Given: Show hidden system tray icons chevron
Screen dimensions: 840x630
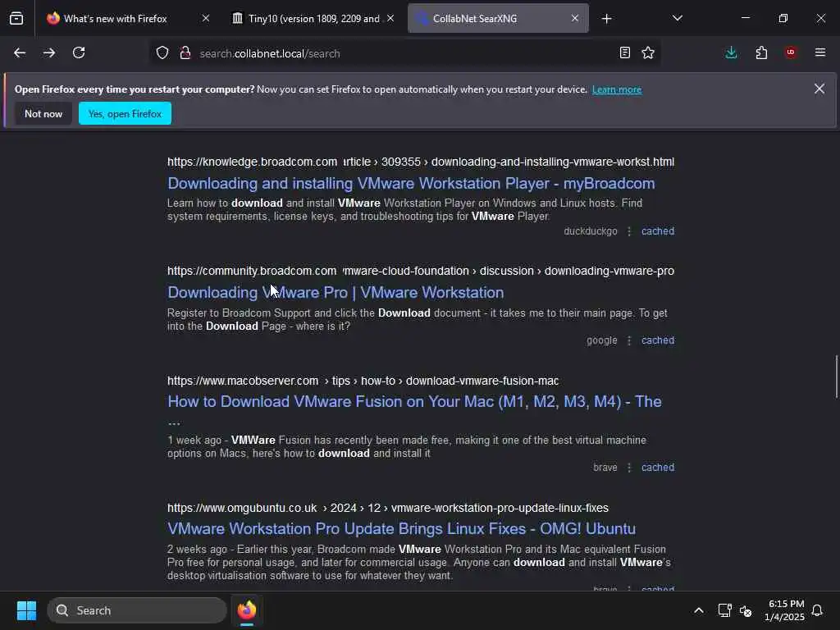Looking at the screenshot, I should point(699,610).
